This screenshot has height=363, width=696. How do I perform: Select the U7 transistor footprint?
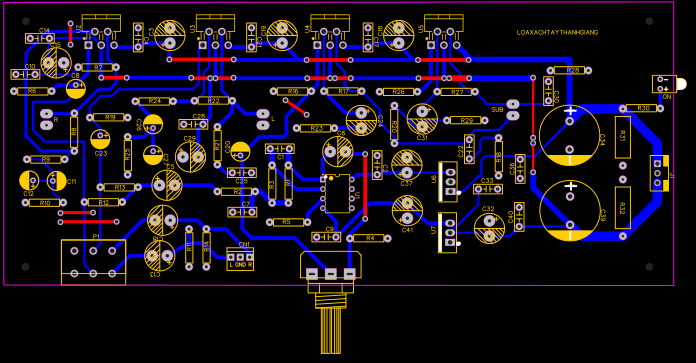click(x=448, y=233)
